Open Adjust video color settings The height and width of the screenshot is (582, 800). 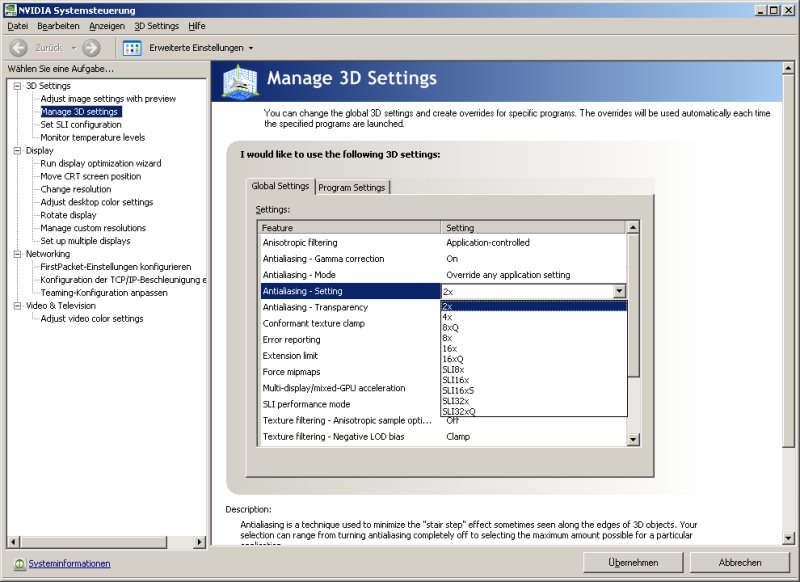pyautogui.click(x=92, y=319)
